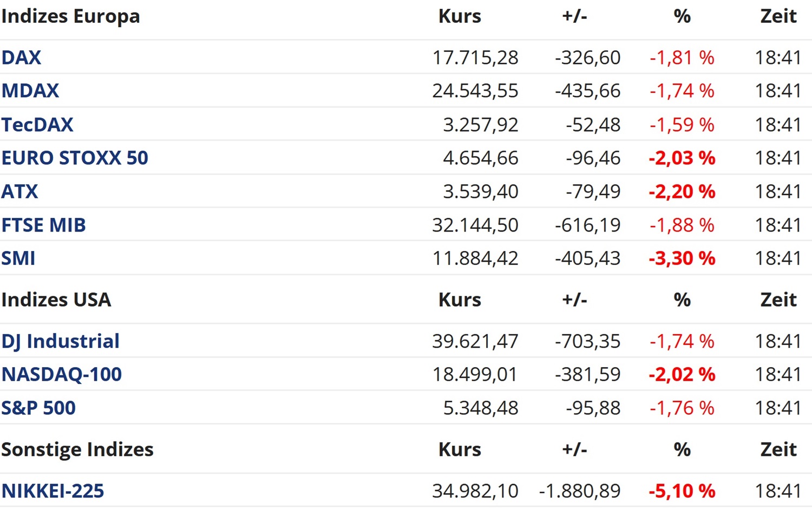The image size is (812, 510).
Task: Click the S&P 500 link
Action: pos(38,408)
